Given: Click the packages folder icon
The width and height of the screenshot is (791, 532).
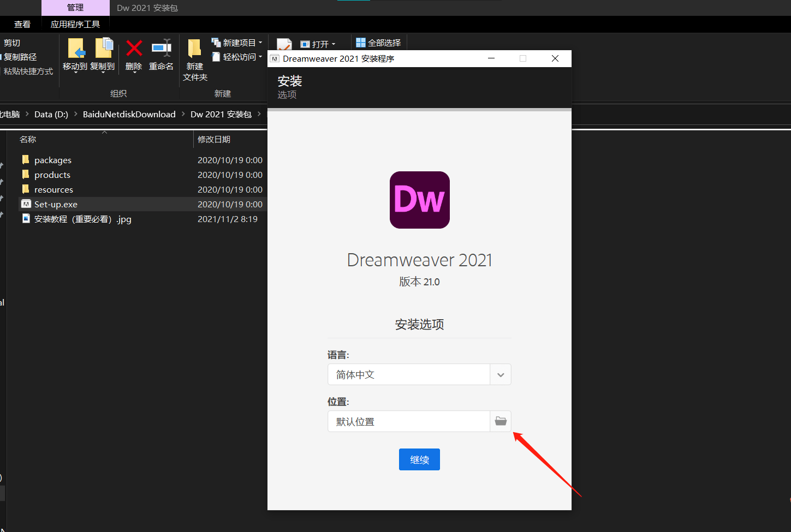Looking at the screenshot, I should (x=26, y=159).
